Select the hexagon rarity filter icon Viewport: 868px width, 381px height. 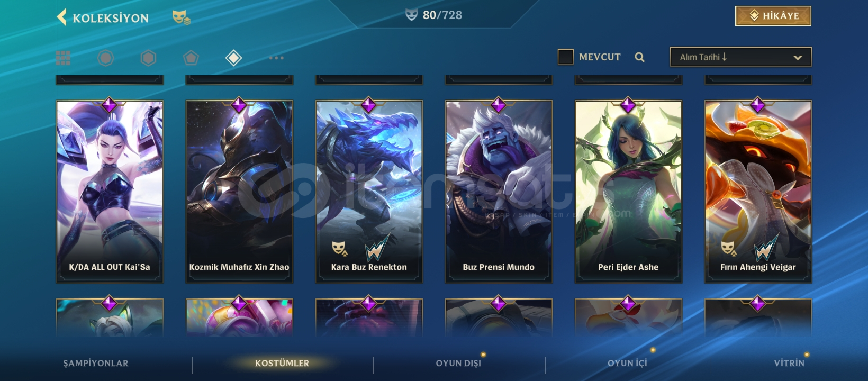coord(148,58)
